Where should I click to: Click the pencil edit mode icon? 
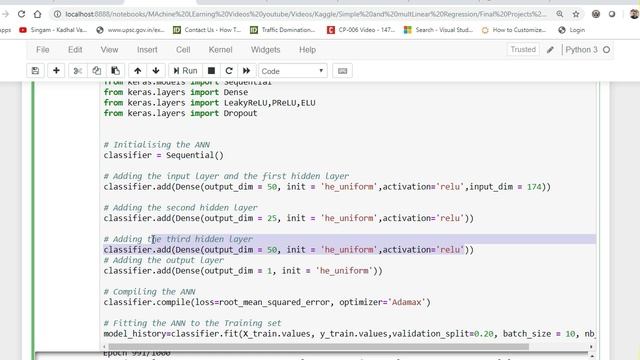550,50
